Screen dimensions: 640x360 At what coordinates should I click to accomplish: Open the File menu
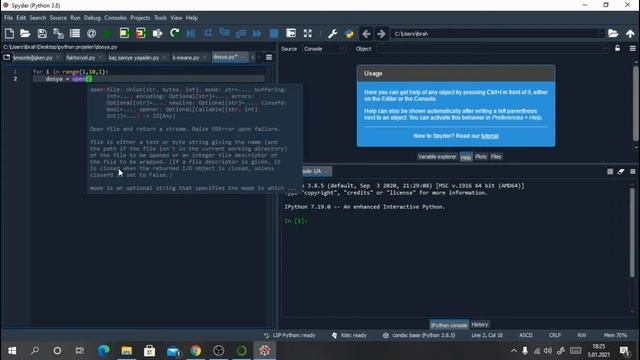tap(8, 18)
